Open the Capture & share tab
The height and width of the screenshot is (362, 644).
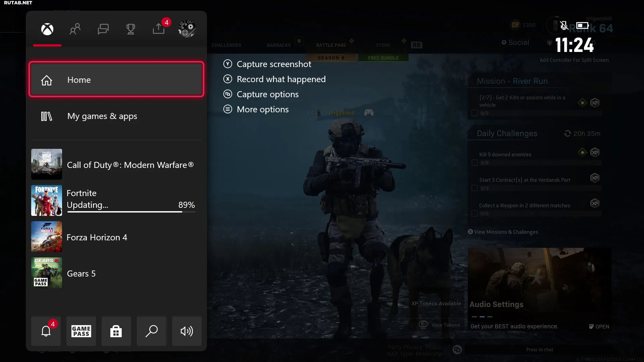(x=159, y=29)
